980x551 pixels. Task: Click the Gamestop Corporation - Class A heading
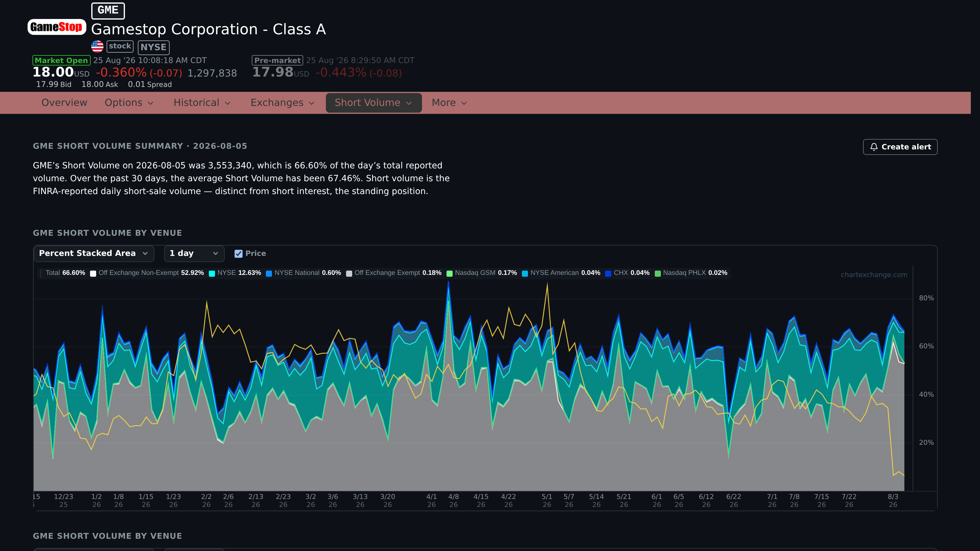click(209, 29)
